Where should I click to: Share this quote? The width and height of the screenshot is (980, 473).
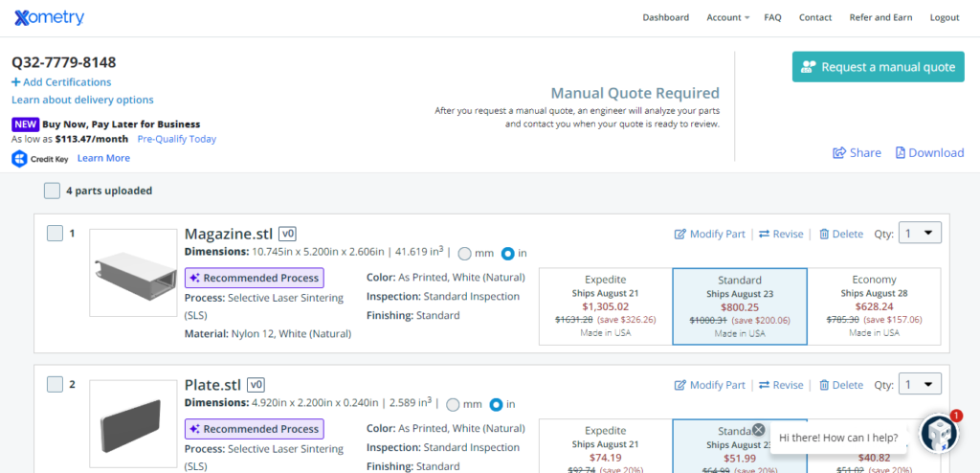[x=857, y=152]
